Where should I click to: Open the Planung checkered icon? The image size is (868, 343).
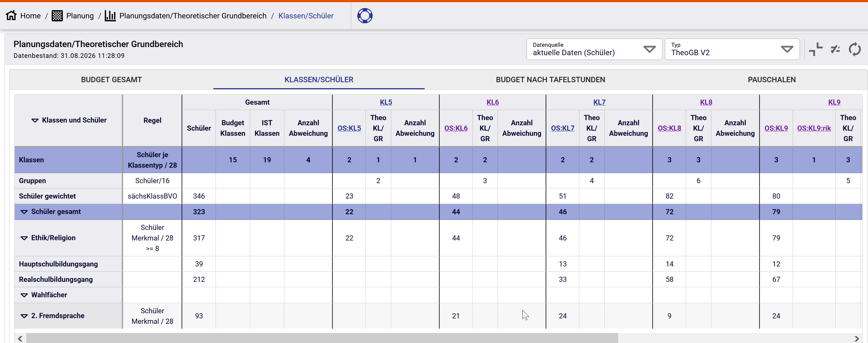click(57, 15)
